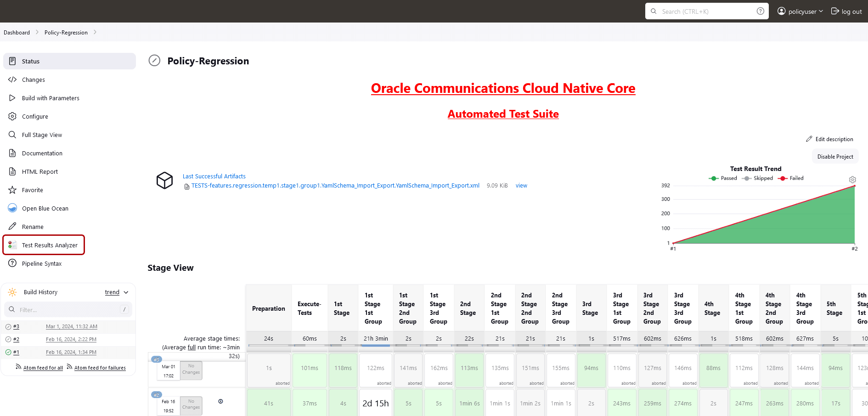This screenshot has height=416, width=868.
Task: Open the Configure gear icon
Action: 12,116
